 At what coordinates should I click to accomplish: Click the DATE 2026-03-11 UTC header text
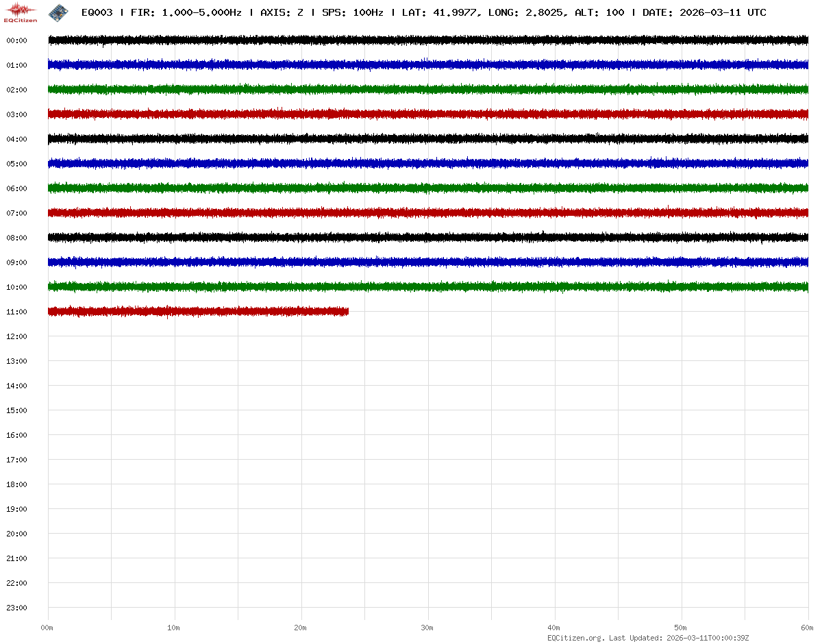pos(704,13)
